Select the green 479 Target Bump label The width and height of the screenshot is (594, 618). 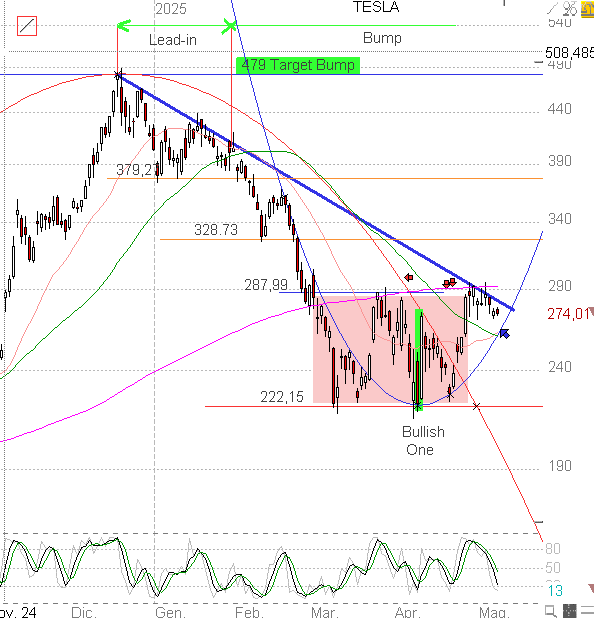(x=298, y=65)
